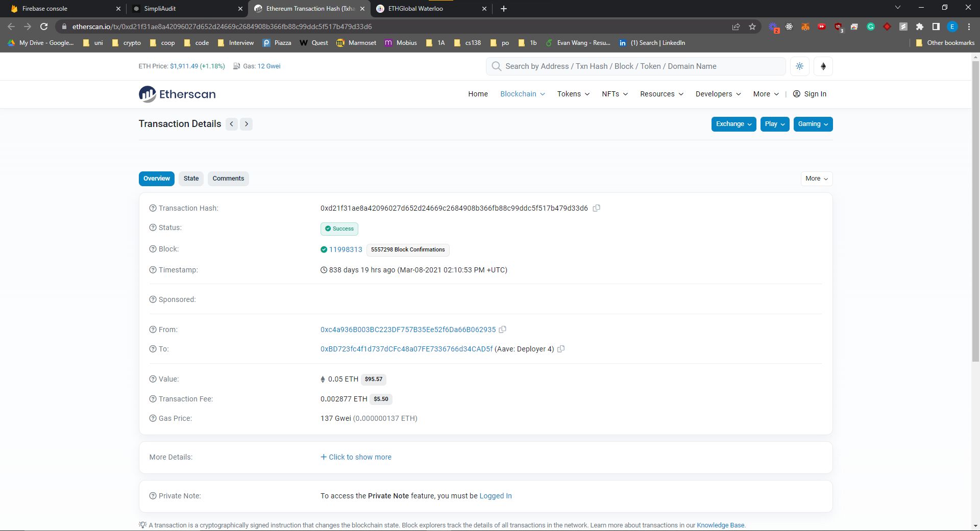This screenshot has width=980, height=531.
Task: Open the Gaming dropdown button
Action: (813, 124)
